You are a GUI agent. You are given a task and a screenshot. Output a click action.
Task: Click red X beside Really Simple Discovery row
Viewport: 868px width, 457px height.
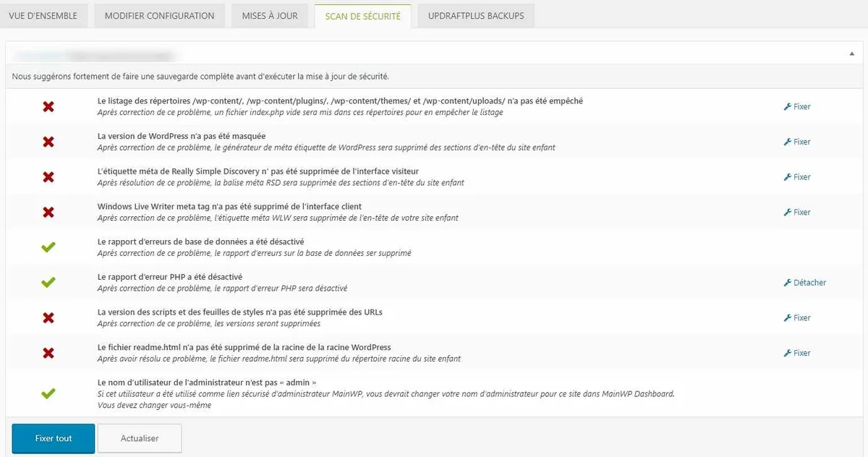click(48, 177)
